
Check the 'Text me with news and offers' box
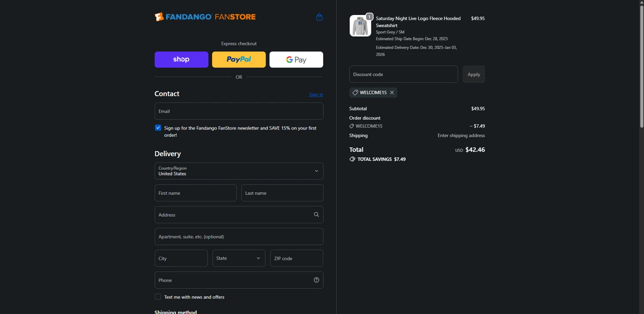pyautogui.click(x=158, y=297)
